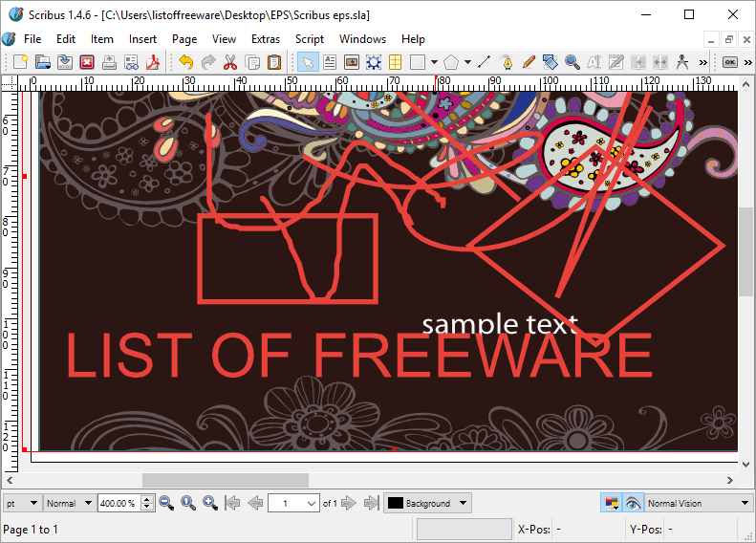
Task: Select the Insert Image Frame tool
Action: tap(352, 62)
